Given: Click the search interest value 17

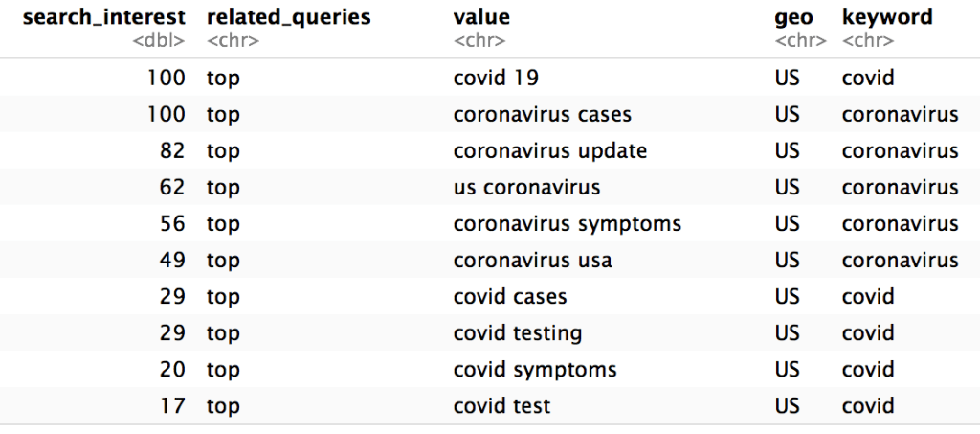Looking at the screenshot, I should [x=172, y=406].
